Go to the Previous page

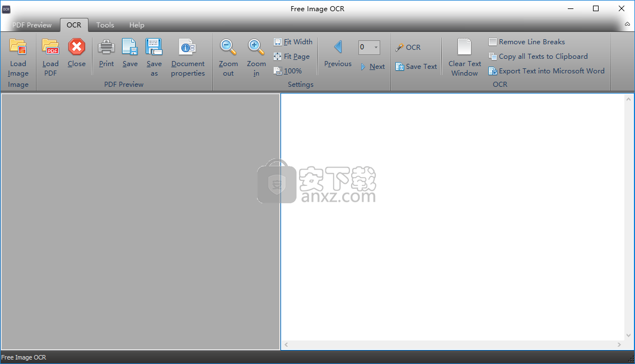coord(338,53)
